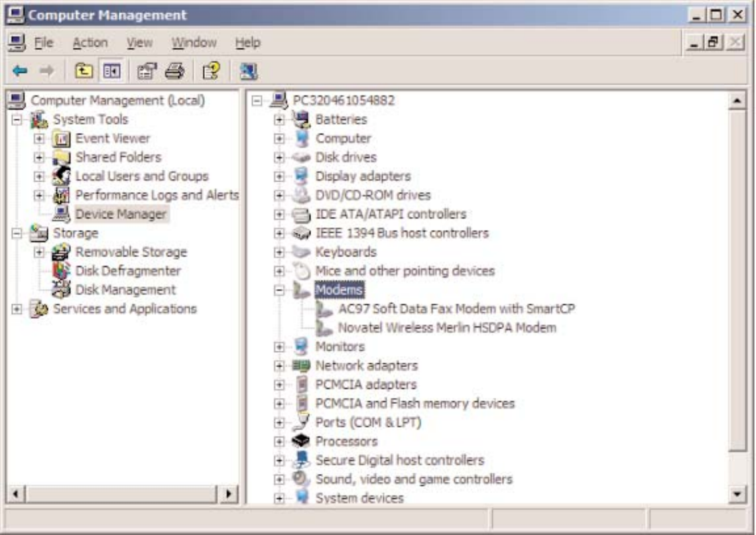Click the Print toolbar icon
The height and width of the screenshot is (535, 756).
click(174, 72)
